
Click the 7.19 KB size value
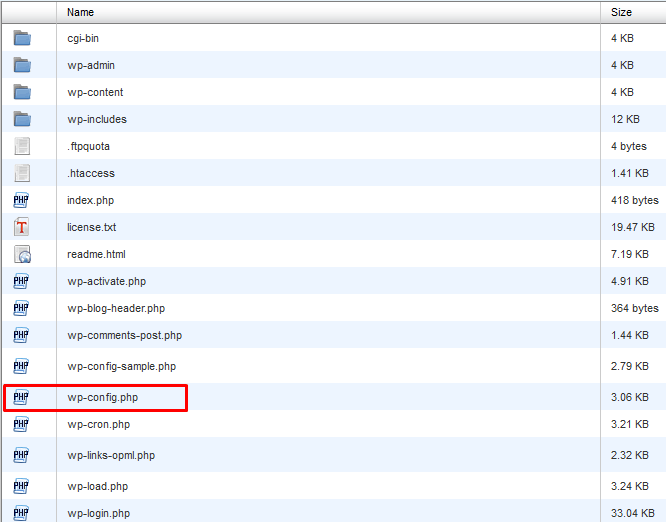click(630, 254)
